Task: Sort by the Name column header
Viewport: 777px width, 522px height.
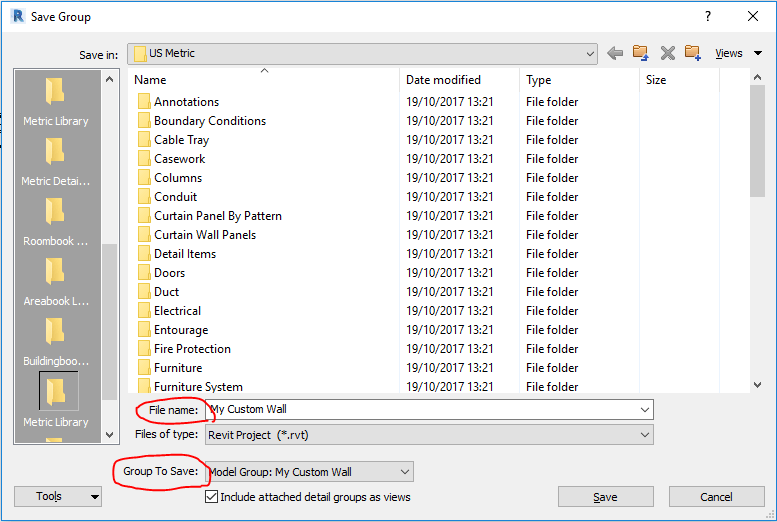Action: pyautogui.click(x=264, y=80)
